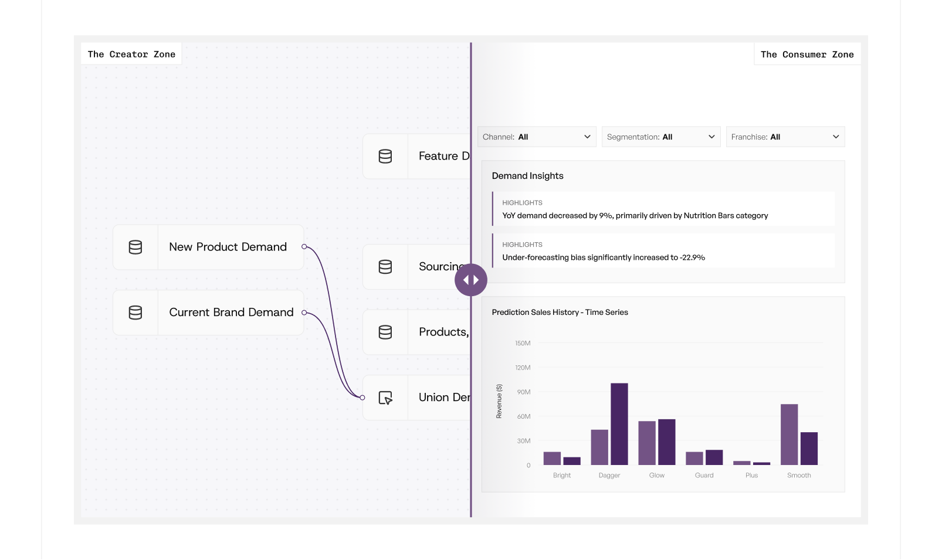This screenshot has height=560, width=942.
Task: Click Prediction Sales History - Time Series title
Action: coord(560,313)
